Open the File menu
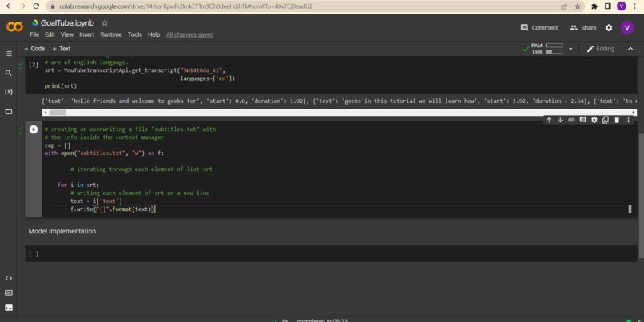This screenshot has width=644, height=322. point(34,34)
